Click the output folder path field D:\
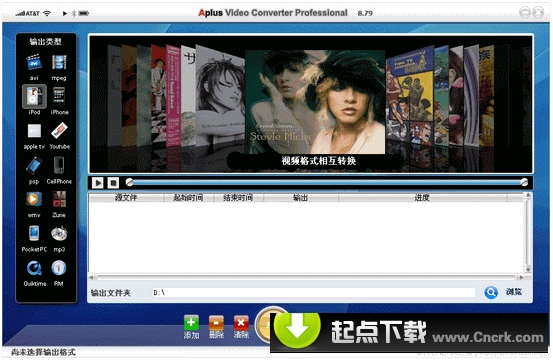 tap(314, 292)
